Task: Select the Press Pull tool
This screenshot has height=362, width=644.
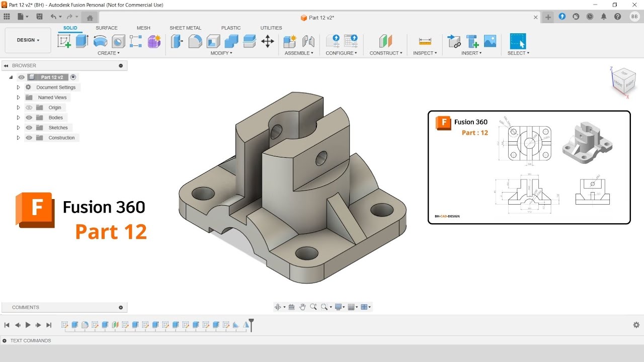Action: pyautogui.click(x=177, y=41)
